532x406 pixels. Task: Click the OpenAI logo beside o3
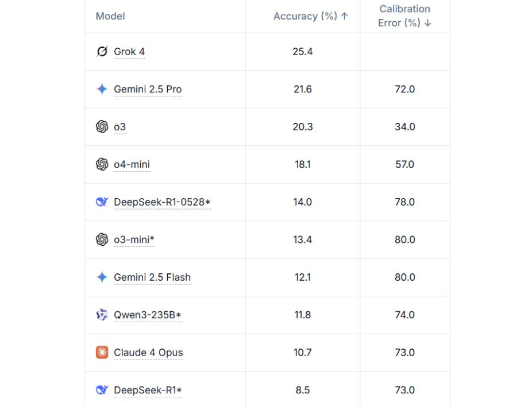pyautogui.click(x=102, y=127)
